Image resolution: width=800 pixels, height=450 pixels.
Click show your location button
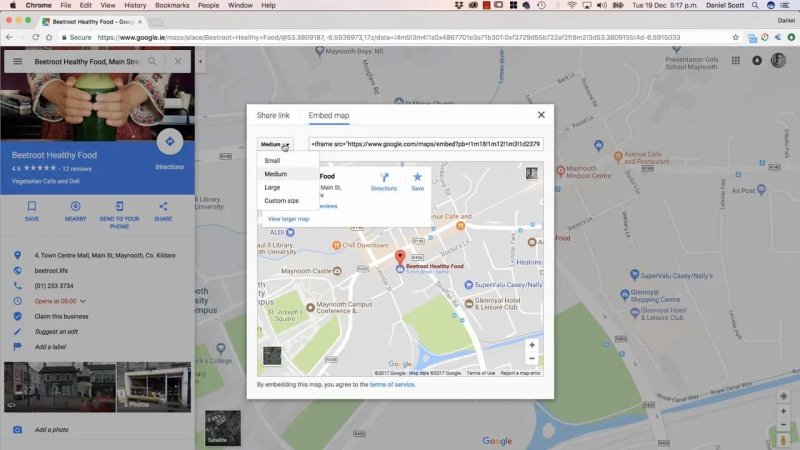tap(784, 396)
